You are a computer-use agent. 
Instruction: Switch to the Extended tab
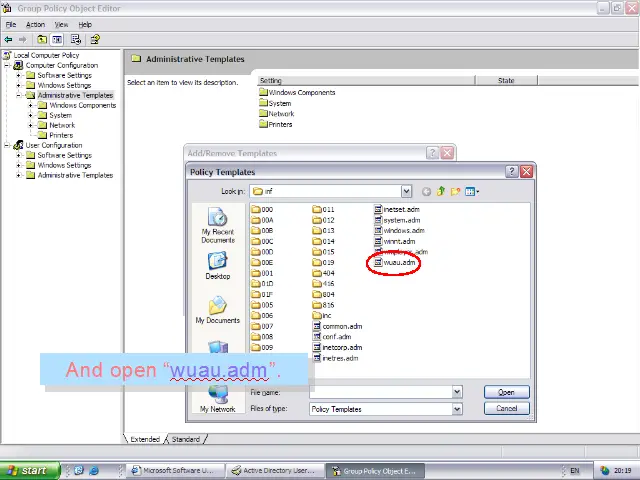coord(145,439)
